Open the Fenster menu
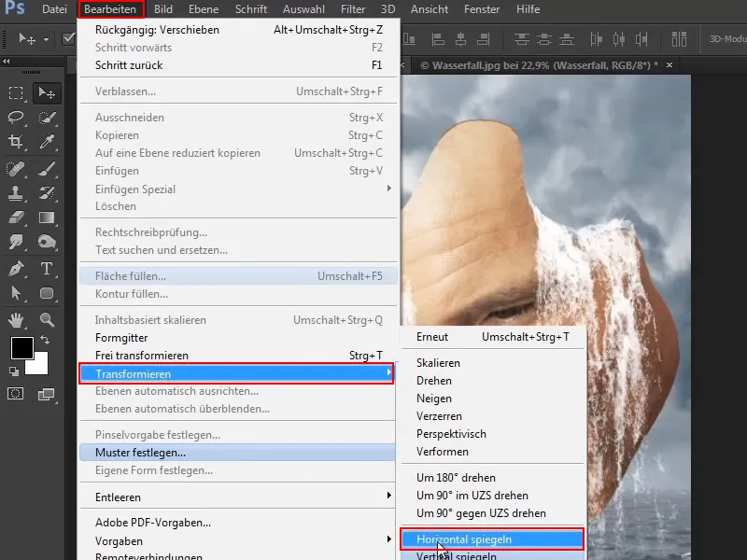 click(482, 9)
